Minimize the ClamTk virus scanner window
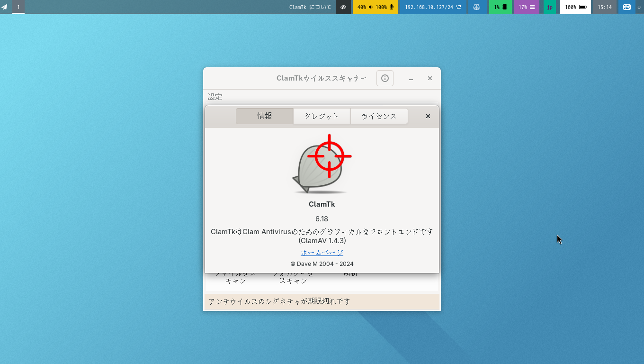 coord(411,79)
